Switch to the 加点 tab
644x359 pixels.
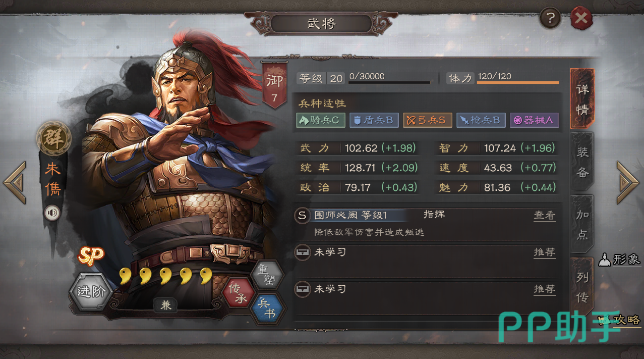click(x=582, y=224)
